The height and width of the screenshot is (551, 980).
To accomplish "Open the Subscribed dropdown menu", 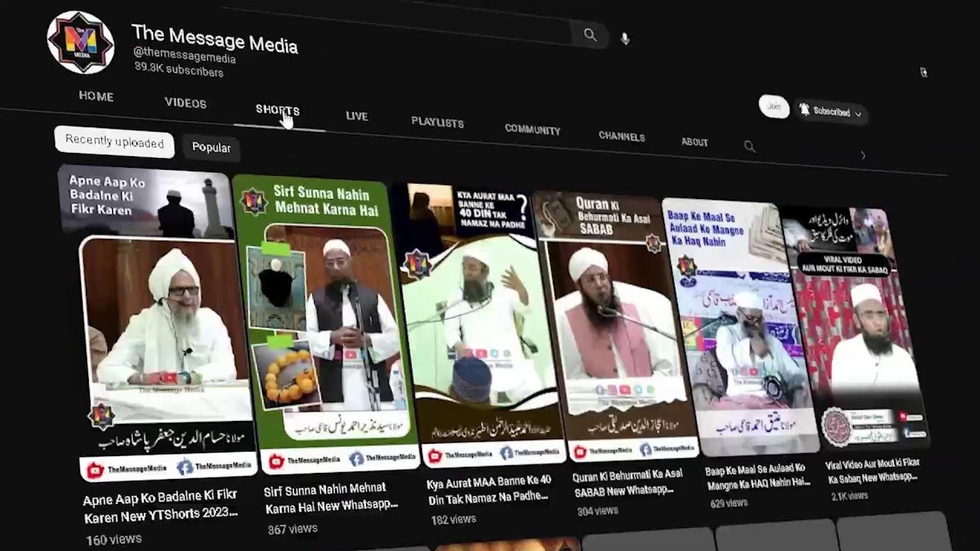I will coord(831,112).
